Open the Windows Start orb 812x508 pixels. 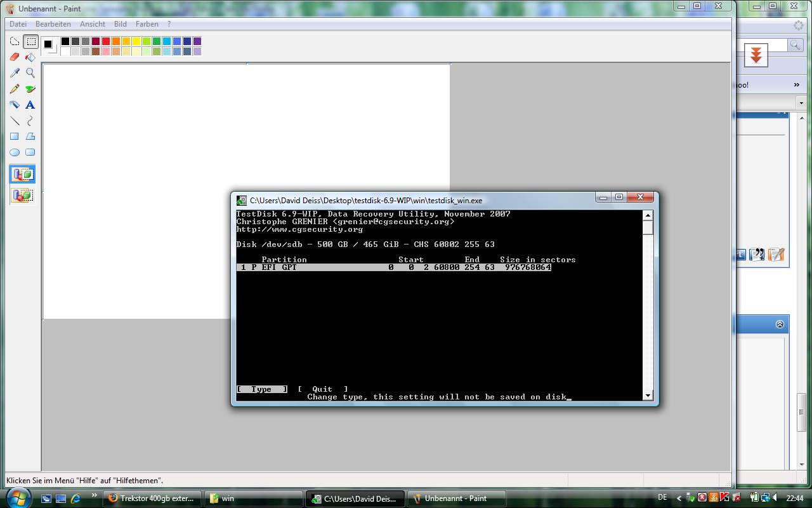point(17,498)
